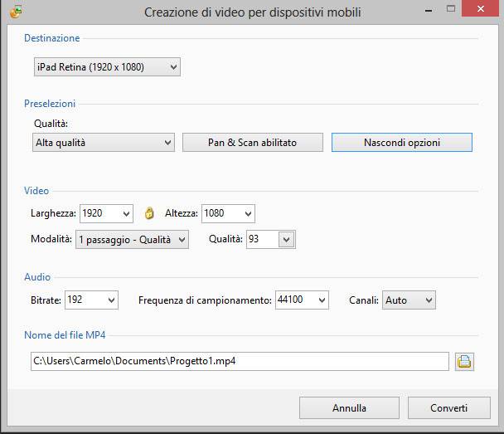Cancel with the Annulla button
This screenshot has height=434, width=504.
(349, 408)
